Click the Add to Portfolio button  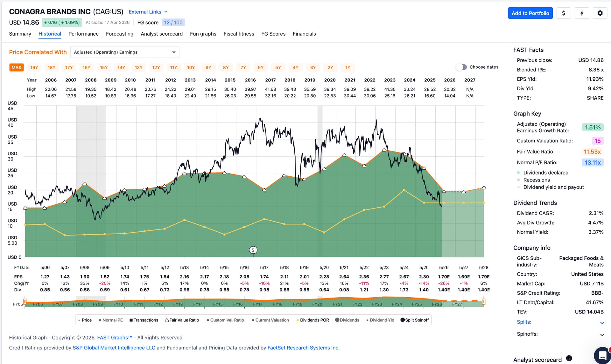pos(530,13)
